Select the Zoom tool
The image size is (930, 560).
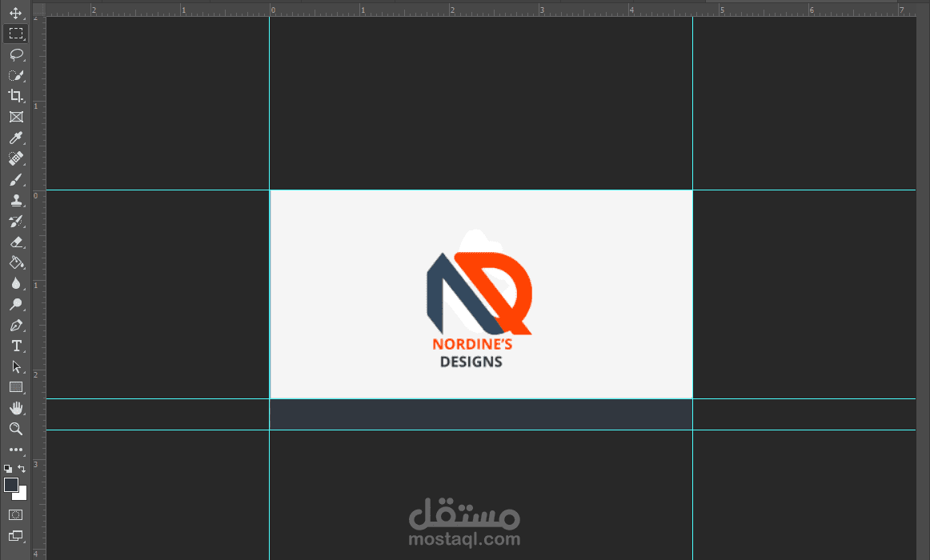coord(16,429)
